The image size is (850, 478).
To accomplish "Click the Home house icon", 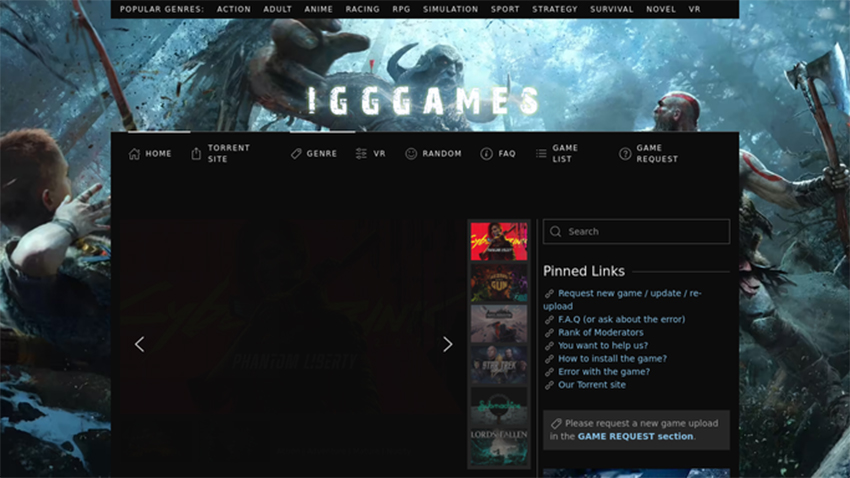I will (x=134, y=154).
